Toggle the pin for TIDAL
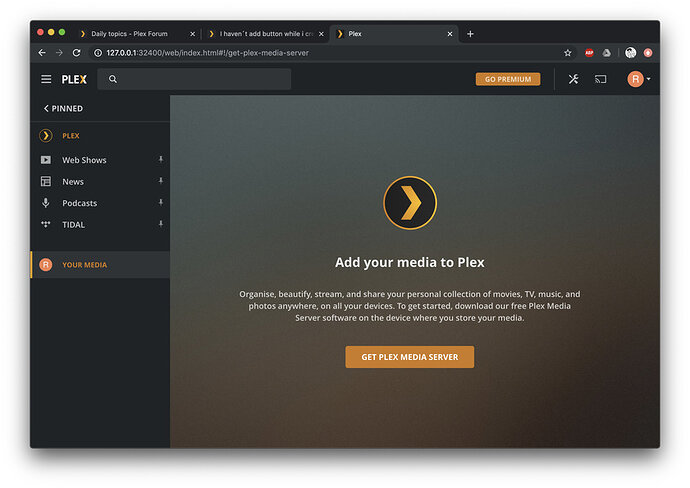 click(x=161, y=224)
